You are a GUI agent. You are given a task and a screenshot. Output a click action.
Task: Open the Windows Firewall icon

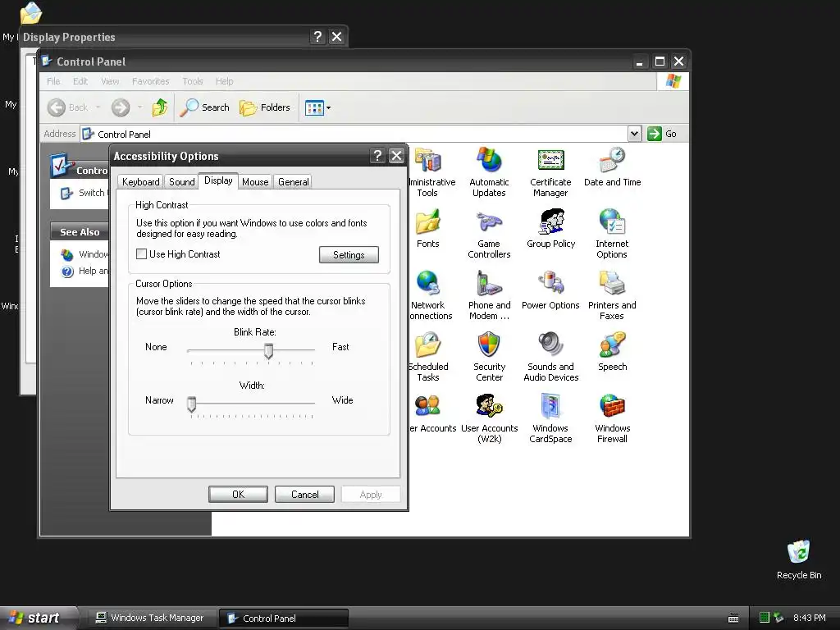(612, 418)
